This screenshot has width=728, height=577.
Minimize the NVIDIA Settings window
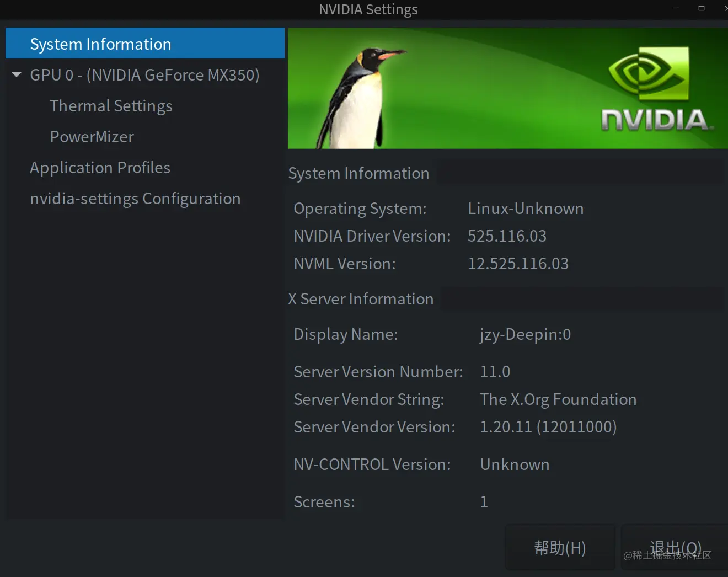pos(676,8)
